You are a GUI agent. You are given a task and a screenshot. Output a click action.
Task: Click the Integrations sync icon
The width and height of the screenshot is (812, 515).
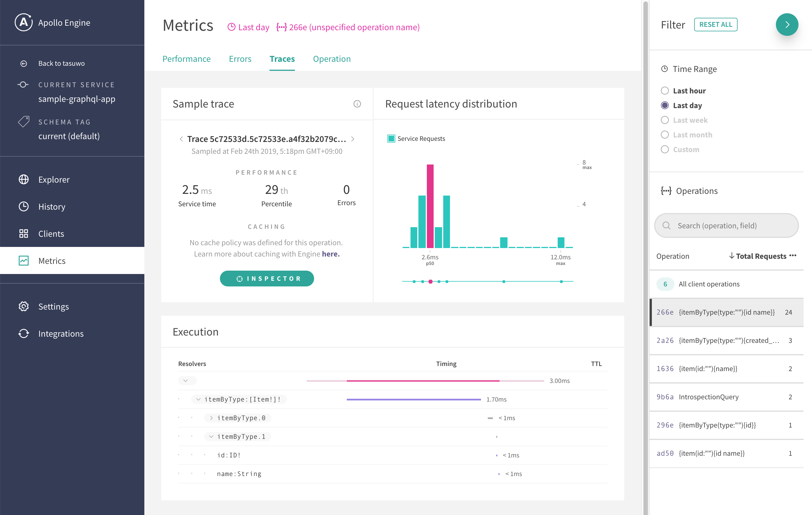pyautogui.click(x=24, y=334)
